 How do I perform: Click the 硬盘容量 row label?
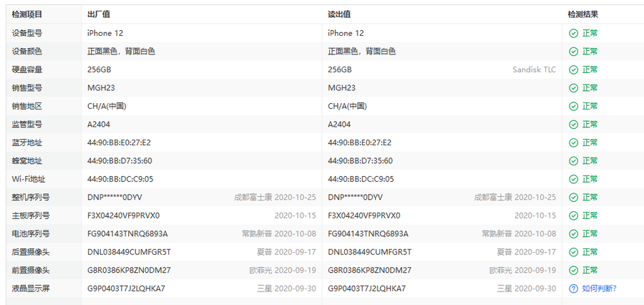click(26, 70)
